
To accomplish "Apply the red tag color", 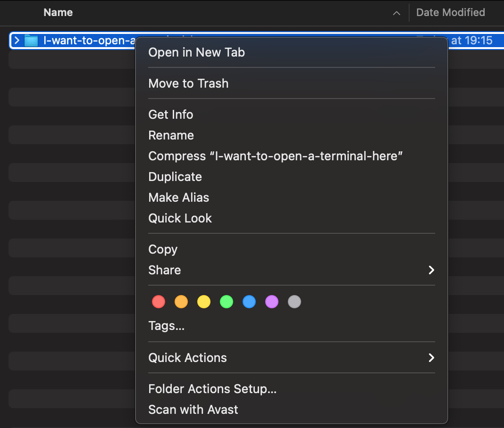I will pos(159,302).
